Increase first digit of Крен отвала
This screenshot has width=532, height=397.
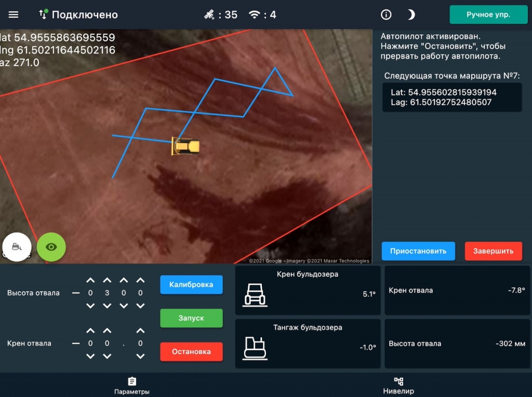[x=90, y=331]
